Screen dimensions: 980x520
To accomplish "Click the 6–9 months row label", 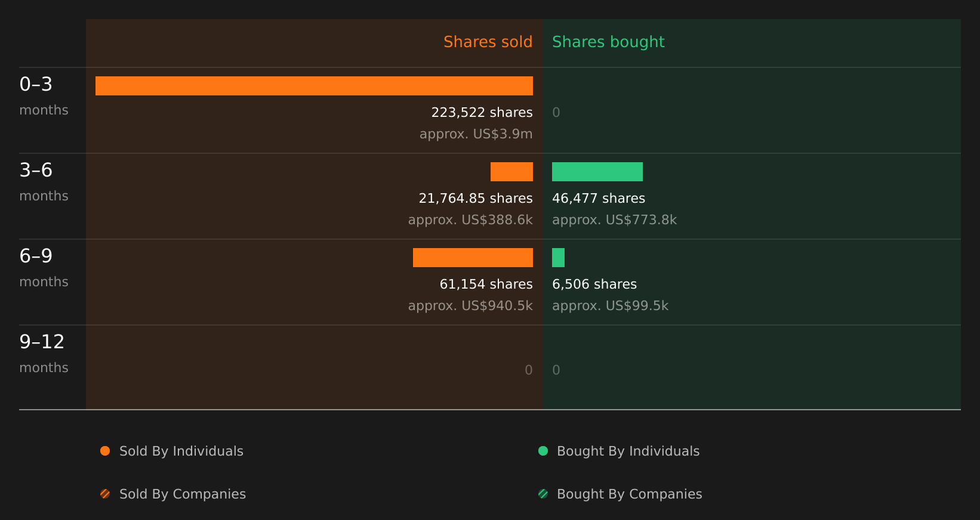I will tap(44, 267).
